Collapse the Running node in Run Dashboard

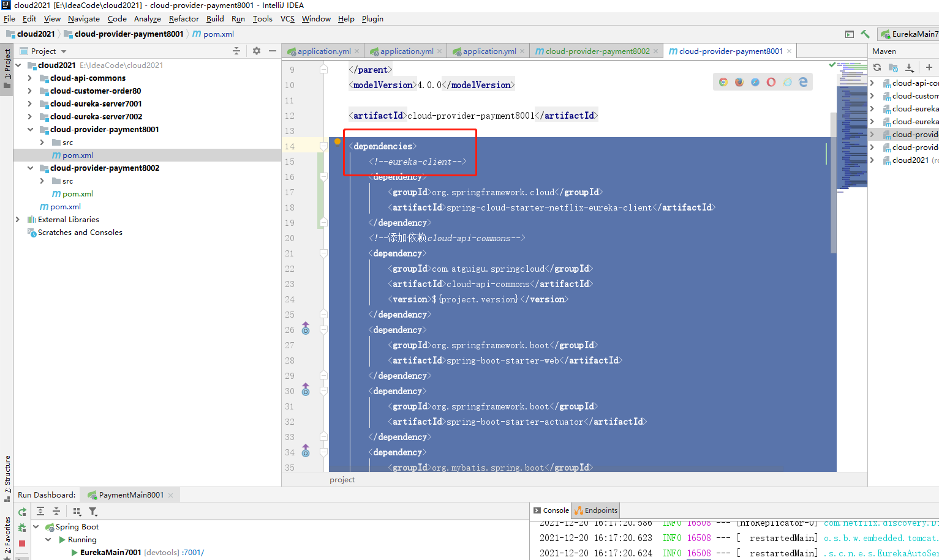tap(48, 540)
